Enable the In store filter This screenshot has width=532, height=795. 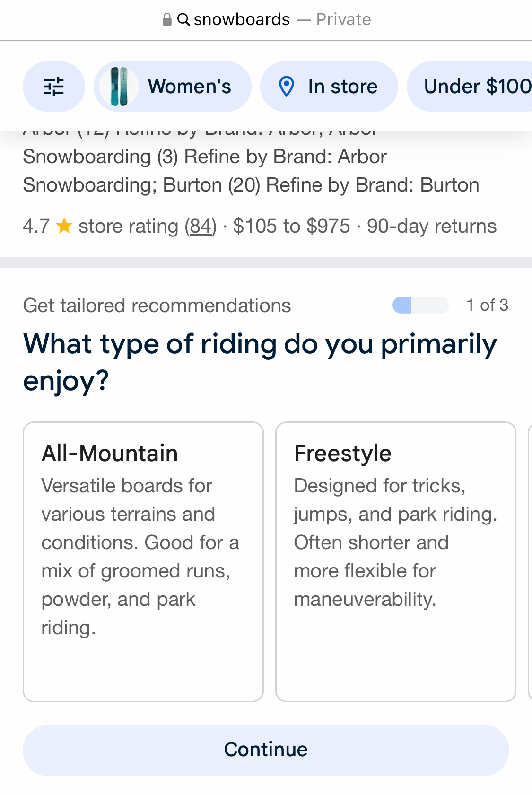coord(342,87)
